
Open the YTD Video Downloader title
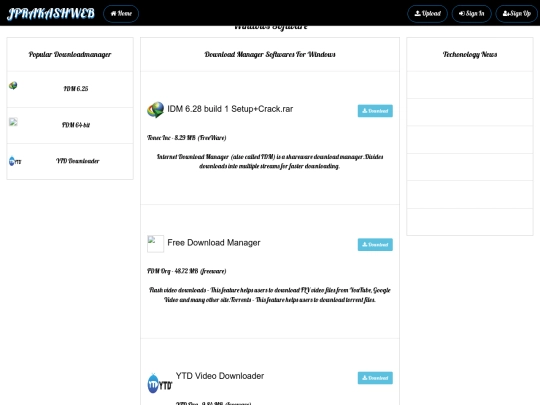tap(220, 376)
